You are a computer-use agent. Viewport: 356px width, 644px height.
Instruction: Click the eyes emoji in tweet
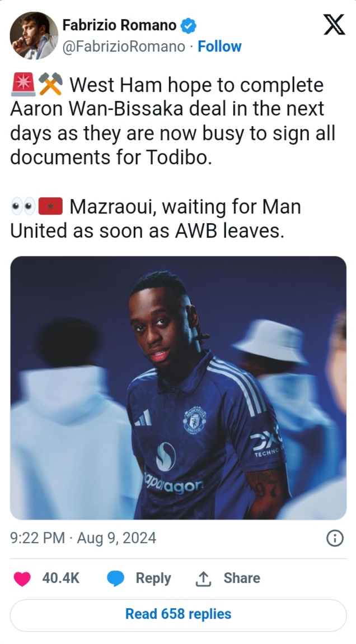(23, 207)
